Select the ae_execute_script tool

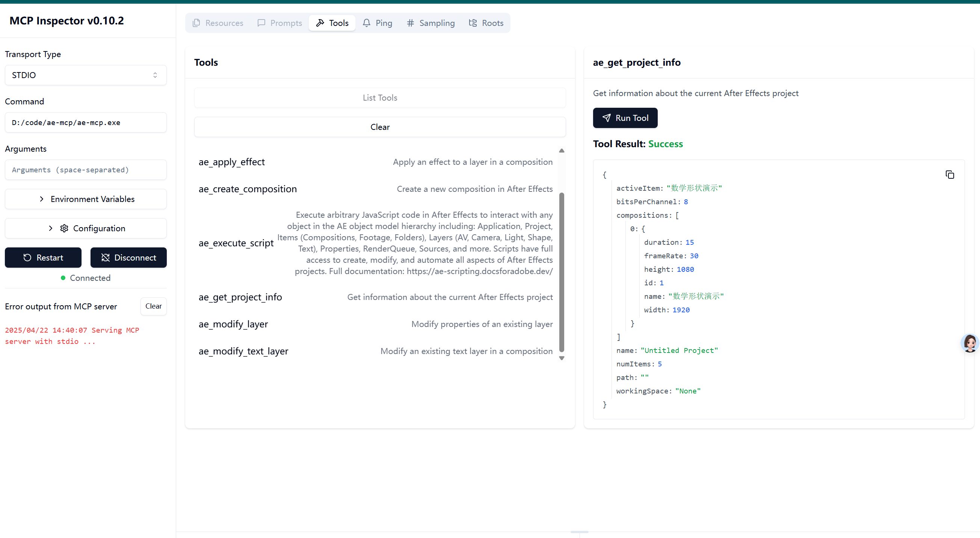pyautogui.click(x=236, y=243)
